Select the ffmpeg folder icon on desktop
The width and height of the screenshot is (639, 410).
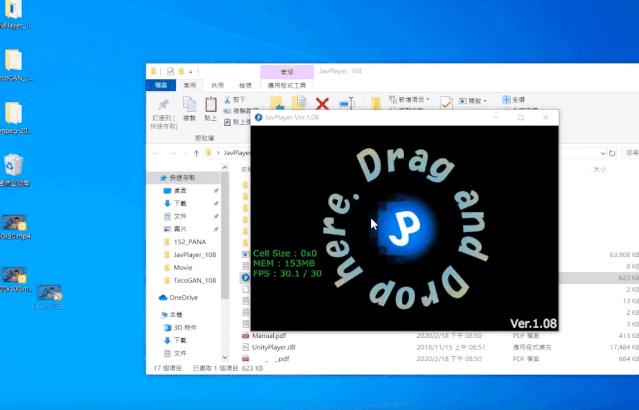pos(13,113)
